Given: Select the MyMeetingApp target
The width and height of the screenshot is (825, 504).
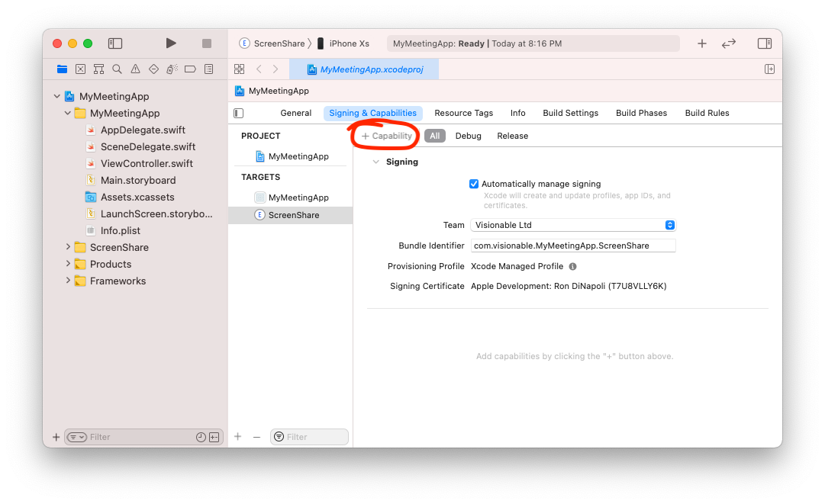Looking at the screenshot, I should pyautogui.click(x=292, y=197).
